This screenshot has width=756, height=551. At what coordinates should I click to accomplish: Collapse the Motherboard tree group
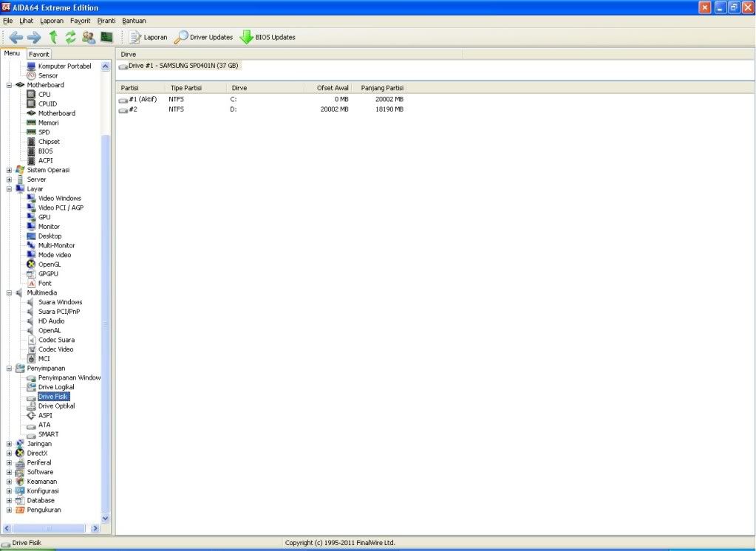(x=9, y=85)
